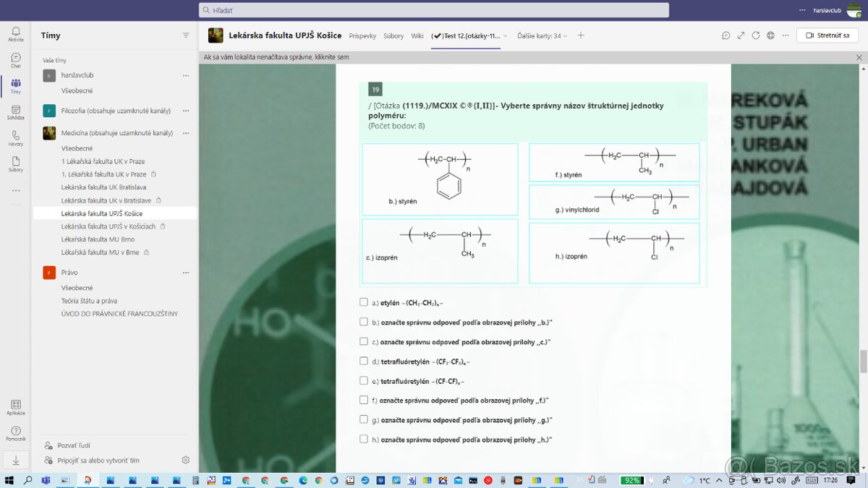The image size is (868, 488).
Task: Select the Tímy icon in the rail
Action: pyautogui.click(x=16, y=86)
